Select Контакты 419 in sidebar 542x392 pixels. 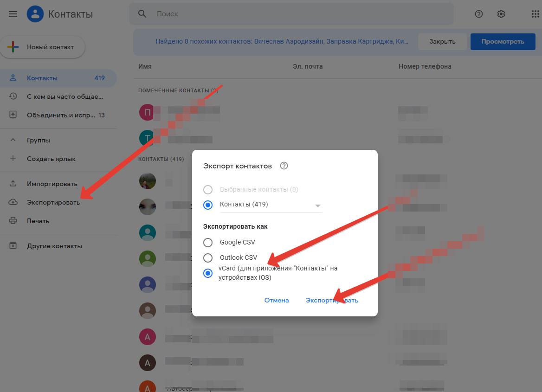(x=58, y=78)
